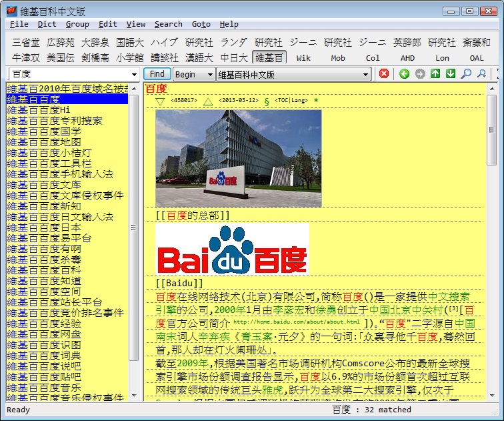Open the Help menu
Image resolution: width=504 pixels, height=421 pixels.
pos(229,24)
